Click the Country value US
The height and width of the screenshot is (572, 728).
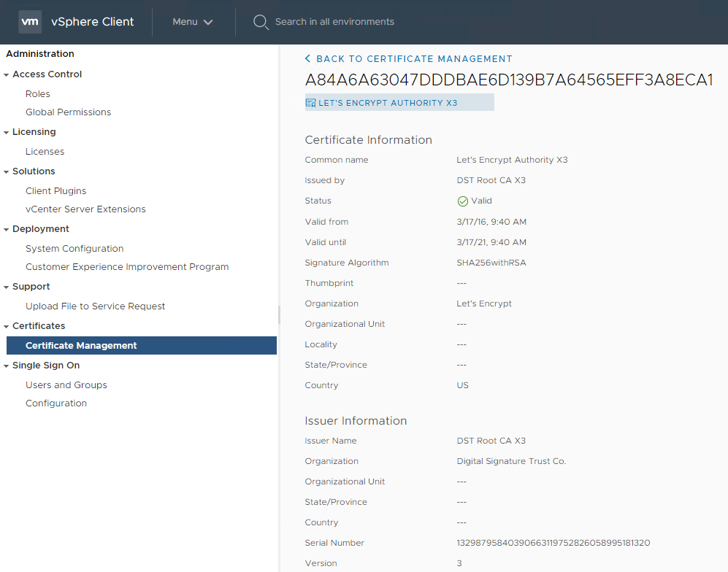[x=462, y=385]
